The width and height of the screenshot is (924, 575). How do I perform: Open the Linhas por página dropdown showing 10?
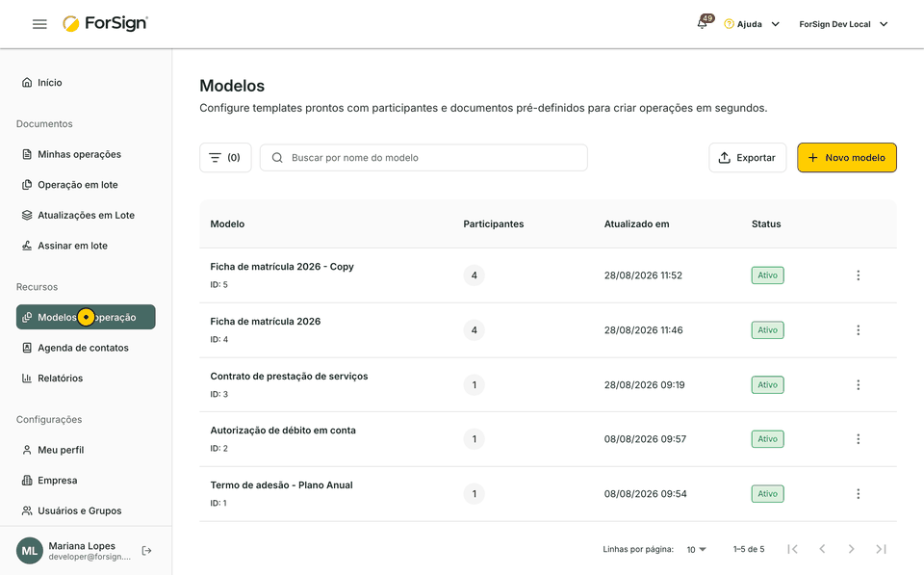696,550
